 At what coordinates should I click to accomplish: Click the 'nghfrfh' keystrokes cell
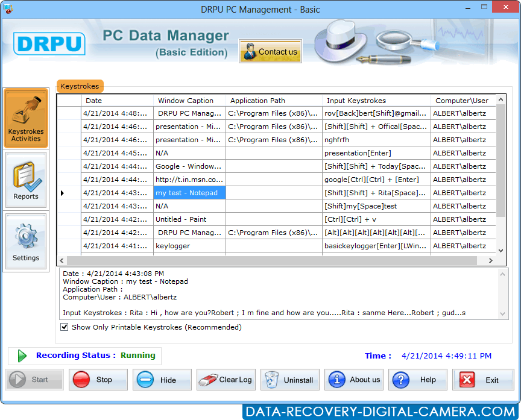point(376,140)
